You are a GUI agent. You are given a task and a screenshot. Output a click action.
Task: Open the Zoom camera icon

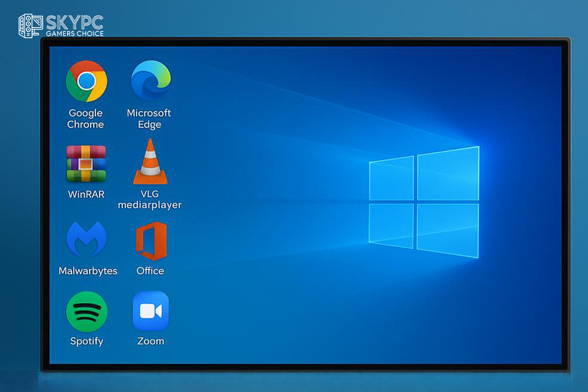point(150,311)
